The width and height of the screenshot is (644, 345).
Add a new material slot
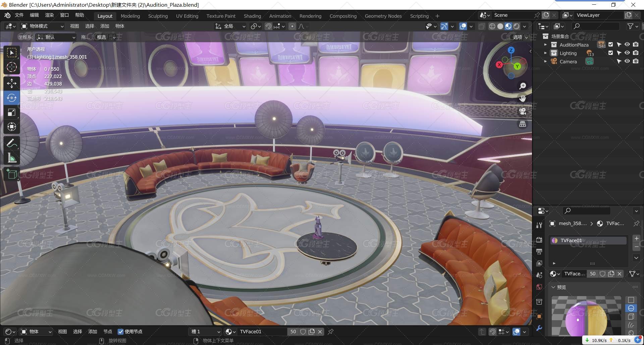pos(636,238)
